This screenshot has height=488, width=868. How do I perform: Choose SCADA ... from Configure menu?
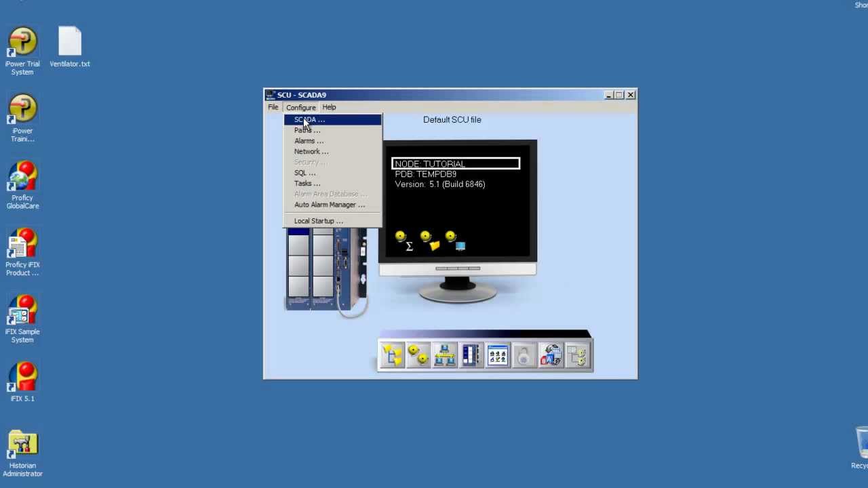[x=332, y=119]
